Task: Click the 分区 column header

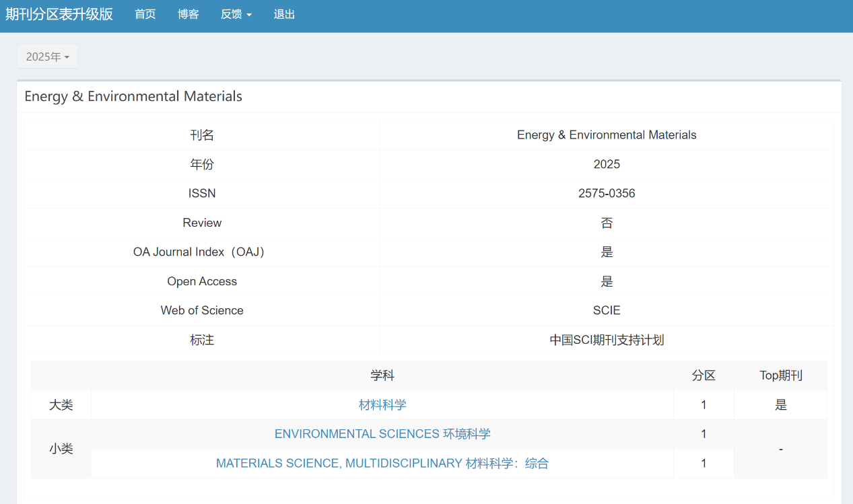Action: [x=704, y=375]
